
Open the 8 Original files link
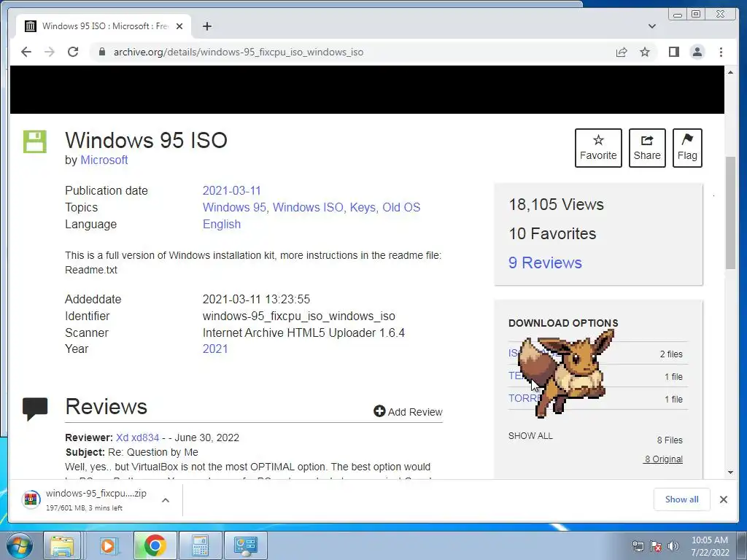663,459
